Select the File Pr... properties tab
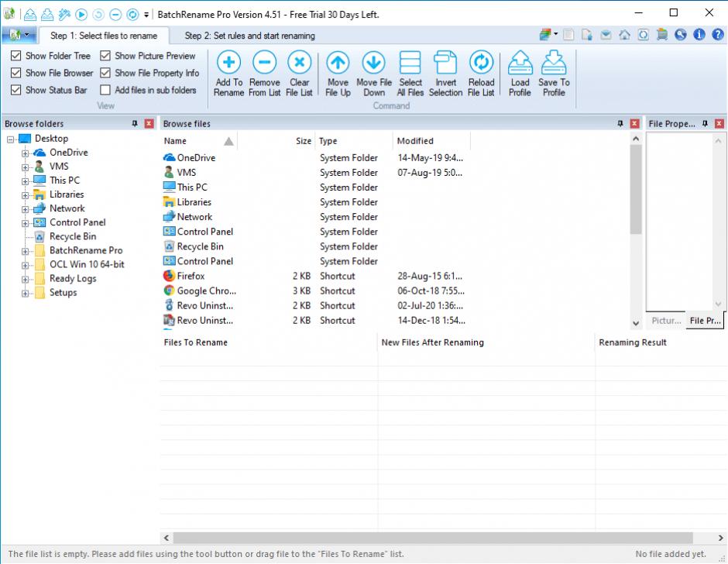 (x=705, y=321)
